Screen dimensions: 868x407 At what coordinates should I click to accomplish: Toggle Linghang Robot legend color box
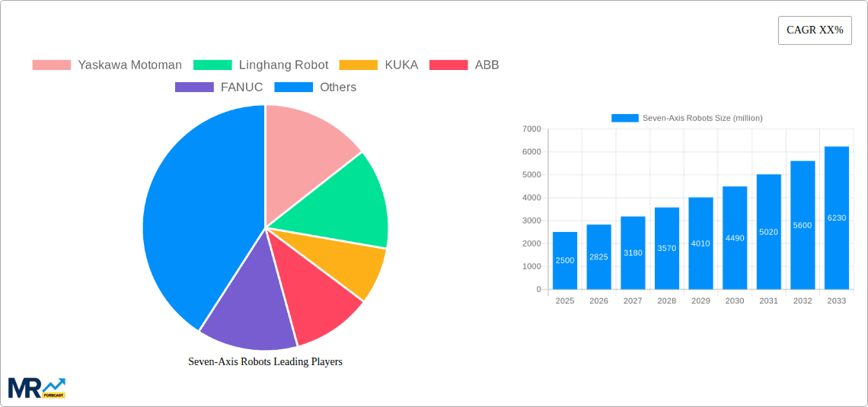pos(212,65)
